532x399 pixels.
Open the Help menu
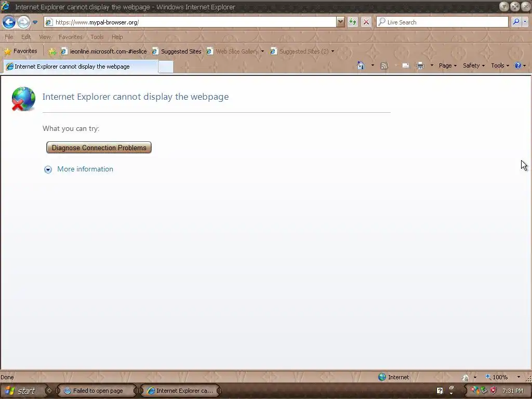tap(117, 37)
